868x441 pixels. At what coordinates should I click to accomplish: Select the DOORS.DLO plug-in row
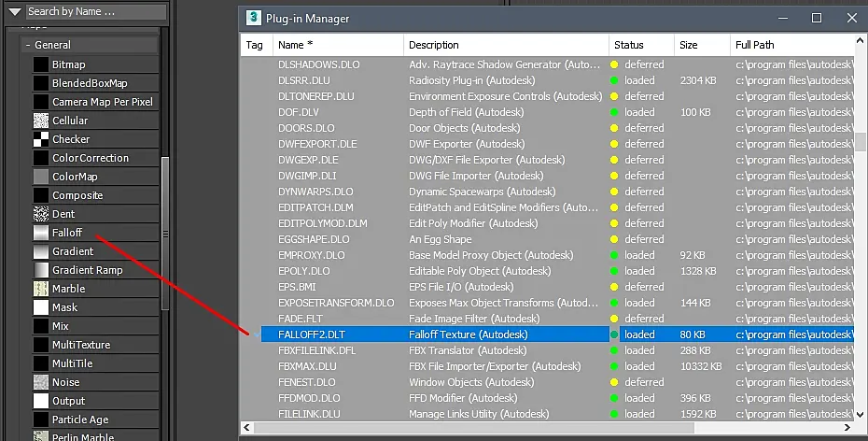click(548, 128)
